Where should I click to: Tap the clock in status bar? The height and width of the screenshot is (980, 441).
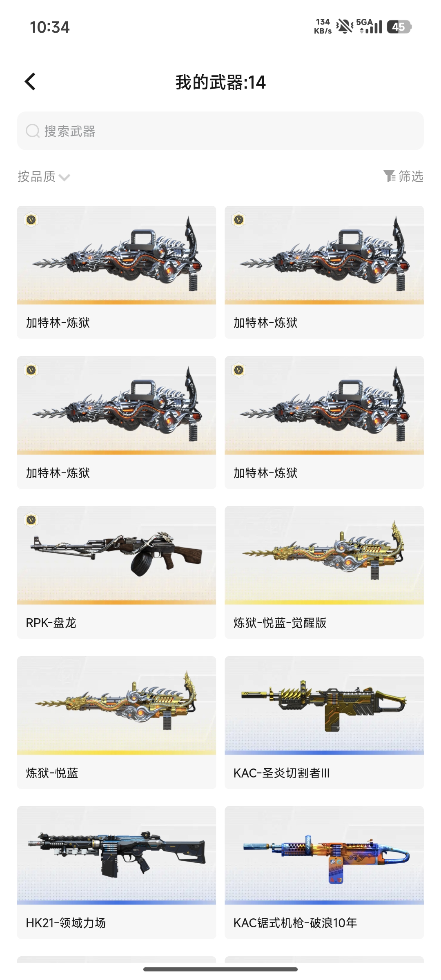[50, 27]
